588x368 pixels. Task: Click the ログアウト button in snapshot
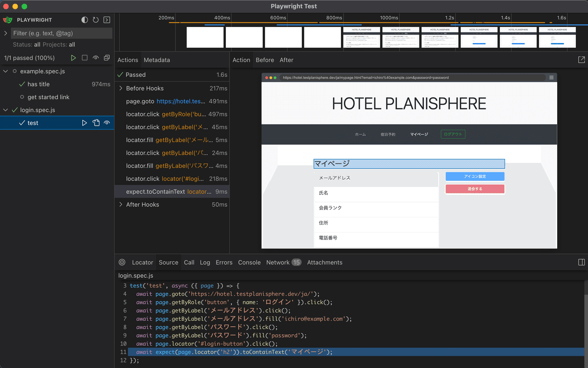[x=453, y=134]
